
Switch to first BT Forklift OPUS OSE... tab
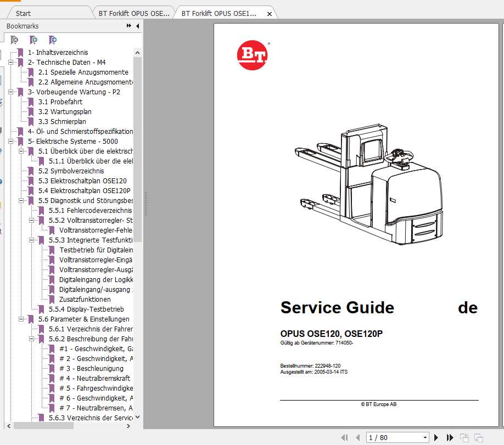point(134,13)
